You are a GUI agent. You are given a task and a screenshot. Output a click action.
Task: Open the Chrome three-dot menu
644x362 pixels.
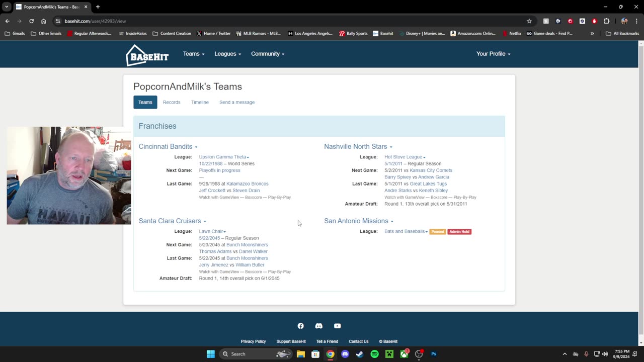point(636,21)
